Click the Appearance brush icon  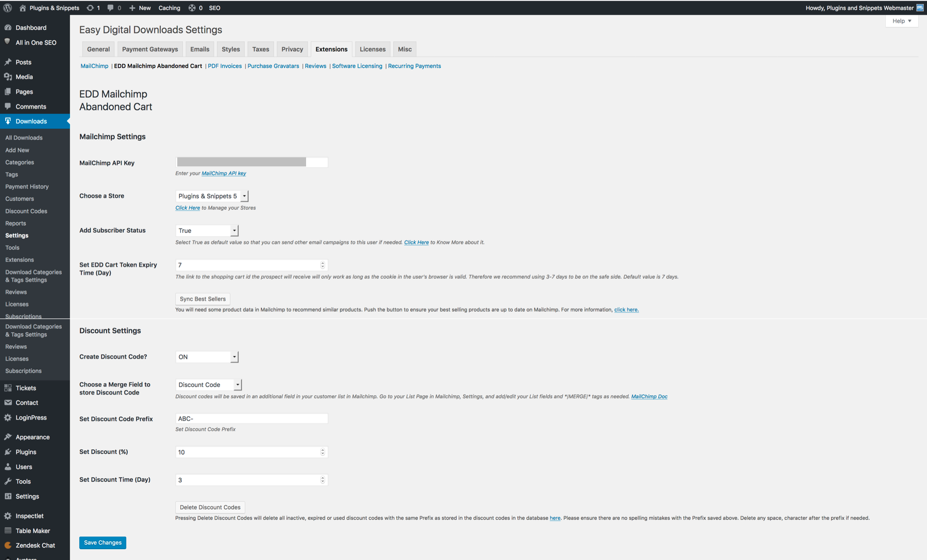[x=8, y=437]
